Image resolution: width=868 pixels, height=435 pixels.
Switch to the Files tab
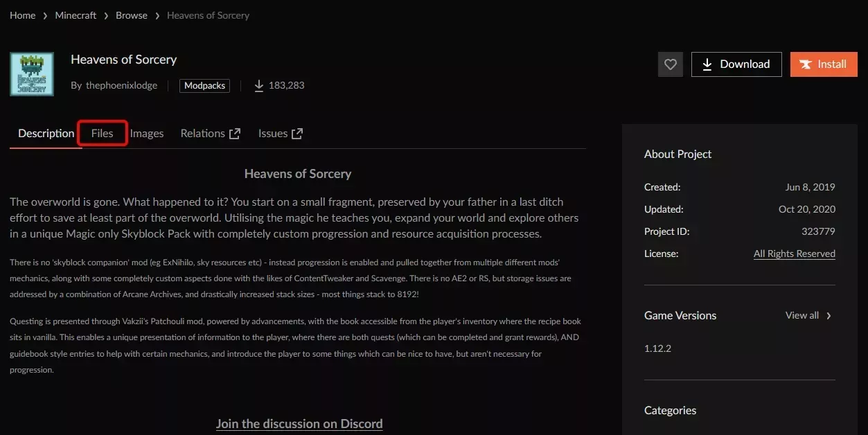tap(102, 133)
